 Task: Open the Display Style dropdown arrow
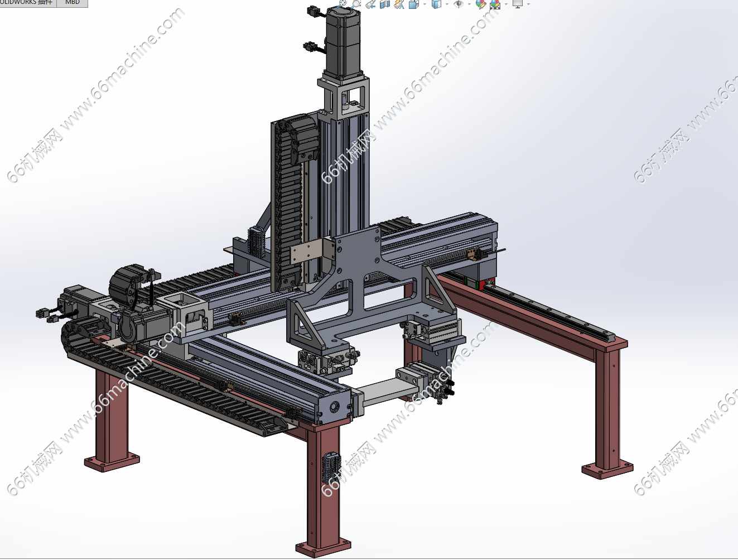447,5
